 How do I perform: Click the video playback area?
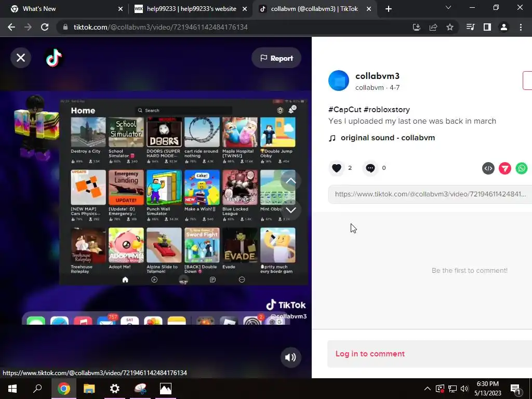156,208
